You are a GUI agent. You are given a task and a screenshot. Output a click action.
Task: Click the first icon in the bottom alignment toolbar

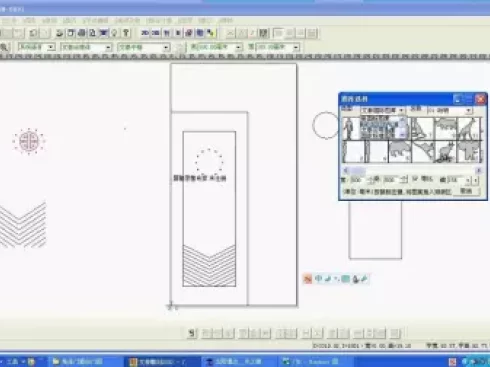(x=192, y=333)
